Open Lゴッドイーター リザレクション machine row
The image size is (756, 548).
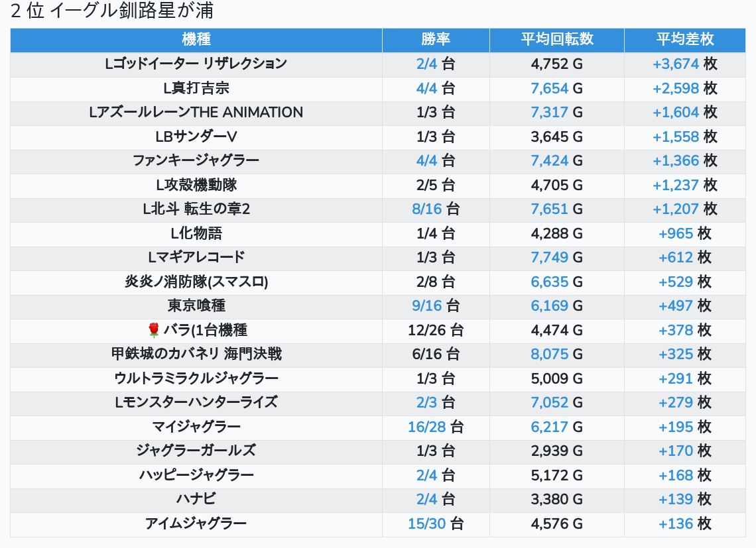click(x=196, y=64)
